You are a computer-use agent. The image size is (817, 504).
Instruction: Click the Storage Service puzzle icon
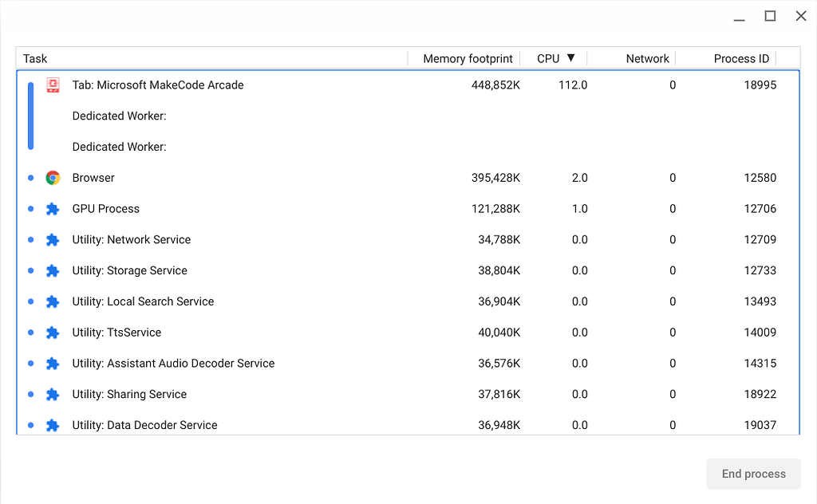click(52, 270)
